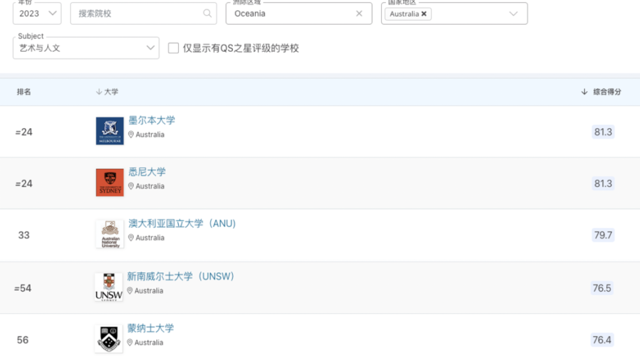Click the magnifier icon in school search

[x=207, y=13]
